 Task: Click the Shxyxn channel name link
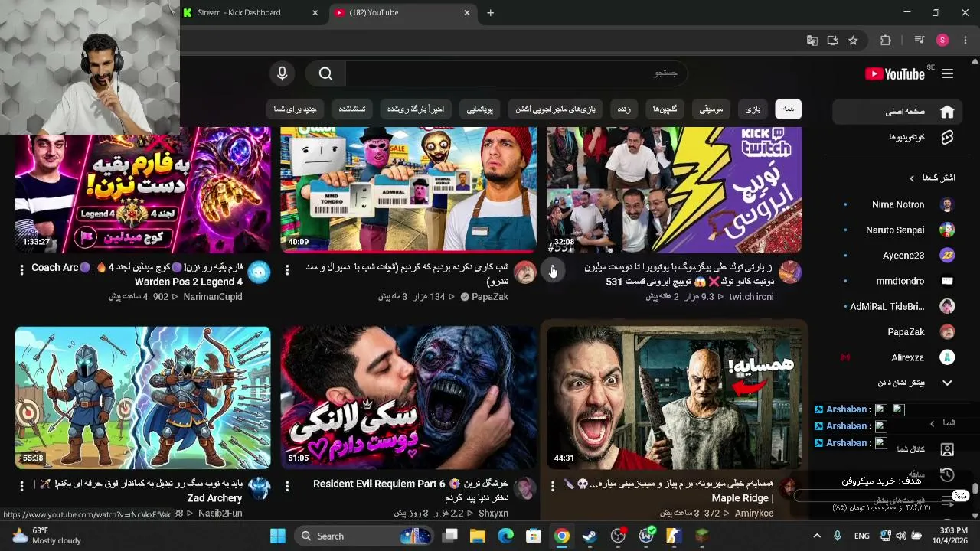[493, 514]
